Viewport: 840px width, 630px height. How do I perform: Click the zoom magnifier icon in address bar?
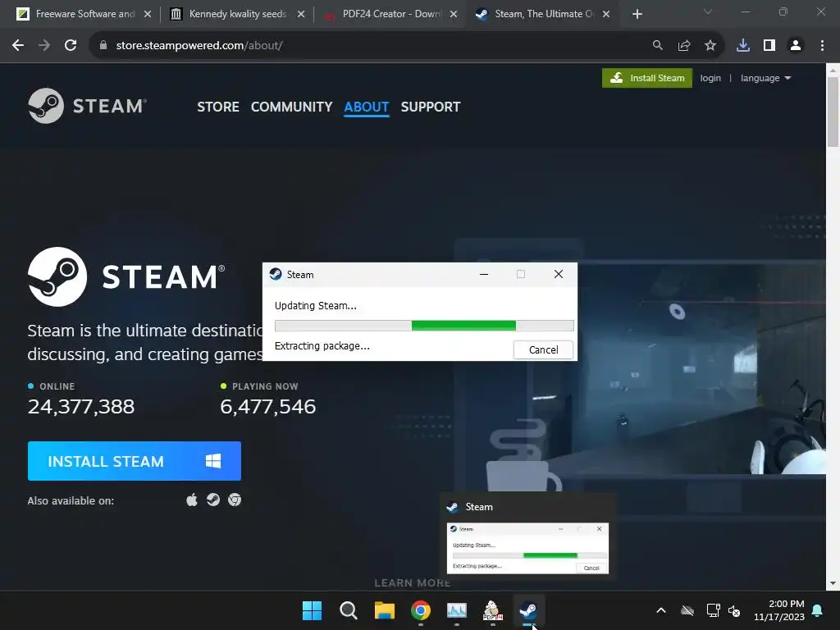[x=657, y=46]
